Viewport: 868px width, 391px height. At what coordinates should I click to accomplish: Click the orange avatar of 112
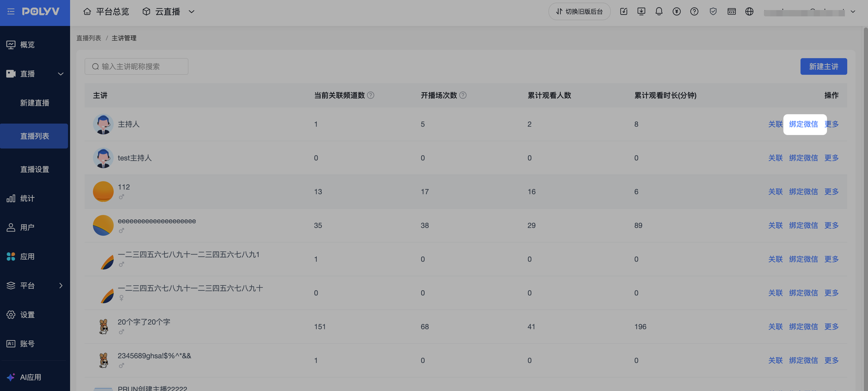pos(103,192)
